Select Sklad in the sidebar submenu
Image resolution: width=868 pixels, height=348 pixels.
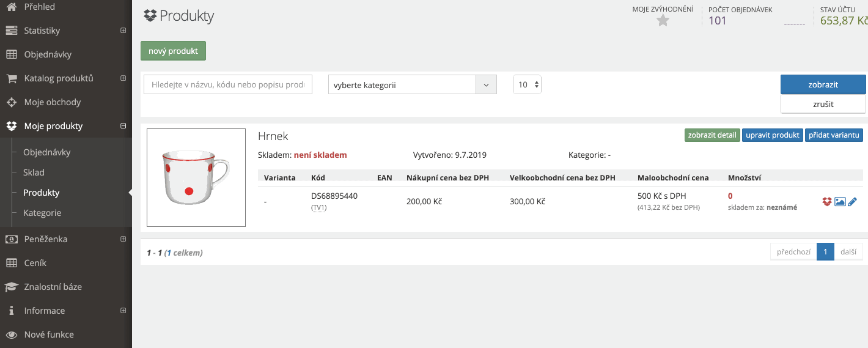click(x=34, y=172)
